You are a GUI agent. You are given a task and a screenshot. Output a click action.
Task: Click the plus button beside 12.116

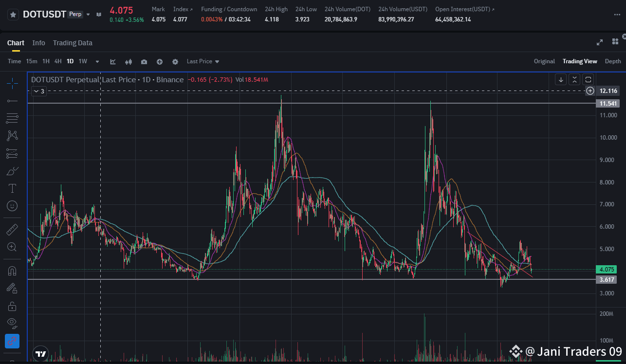click(x=590, y=91)
